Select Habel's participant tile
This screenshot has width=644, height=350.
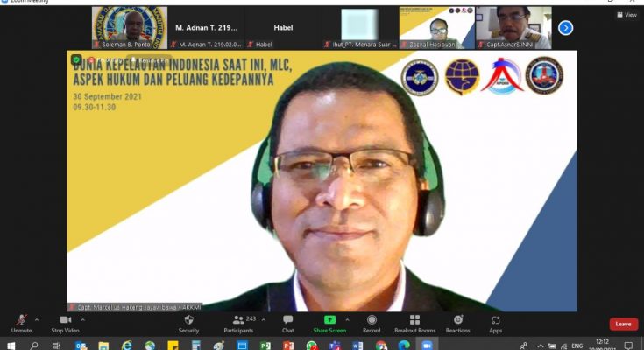tap(283, 27)
